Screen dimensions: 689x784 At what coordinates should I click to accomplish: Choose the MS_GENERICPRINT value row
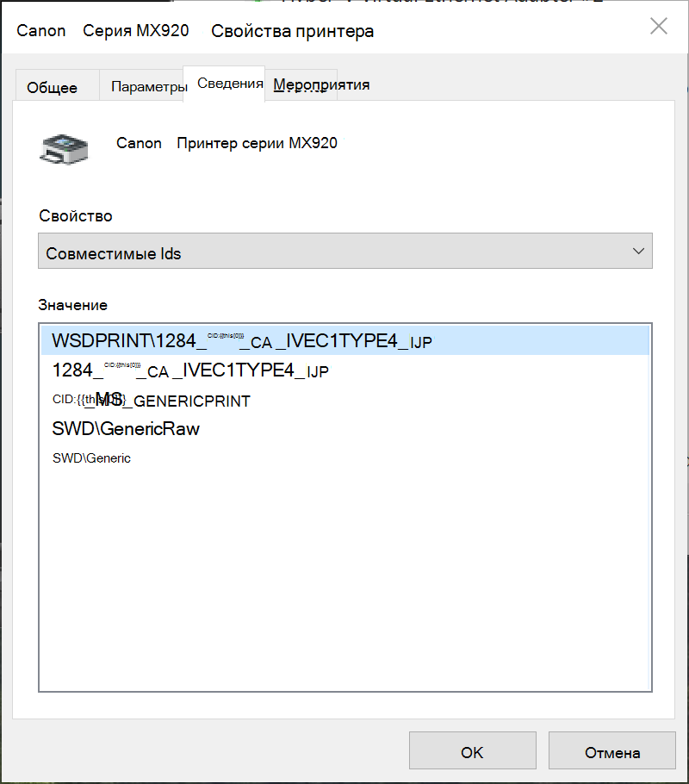(x=345, y=400)
